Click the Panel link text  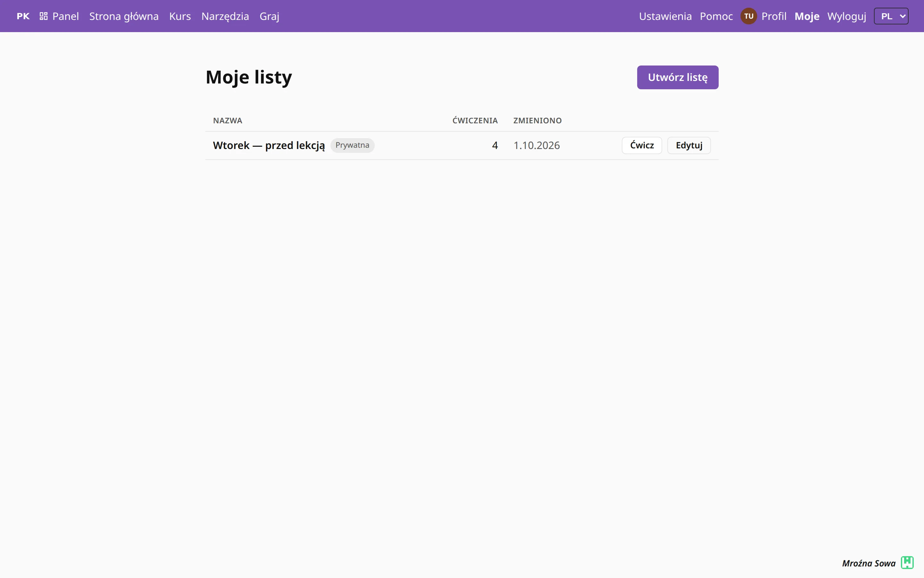tap(66, 16)
